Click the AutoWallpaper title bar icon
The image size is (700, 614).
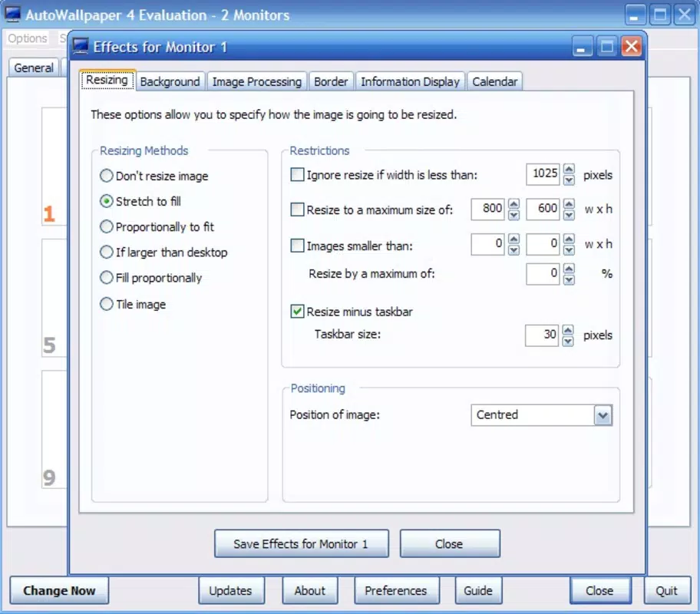coord(12,15)
